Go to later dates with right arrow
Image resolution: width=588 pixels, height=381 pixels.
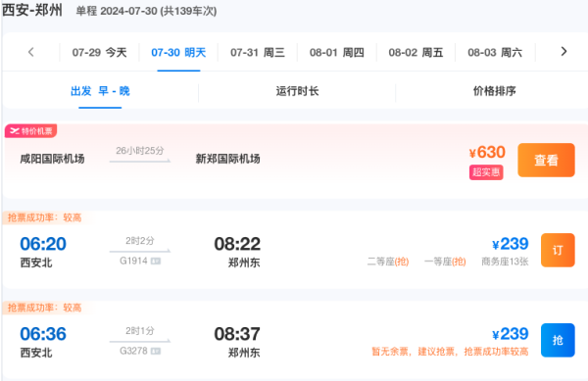563,51
